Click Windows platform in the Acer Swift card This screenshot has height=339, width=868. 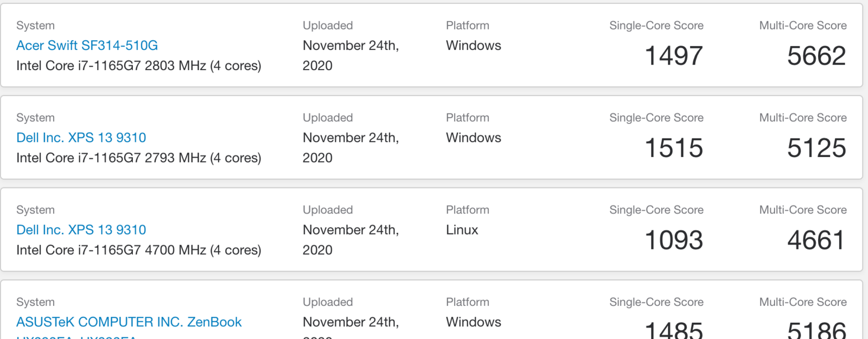point(474,46)
